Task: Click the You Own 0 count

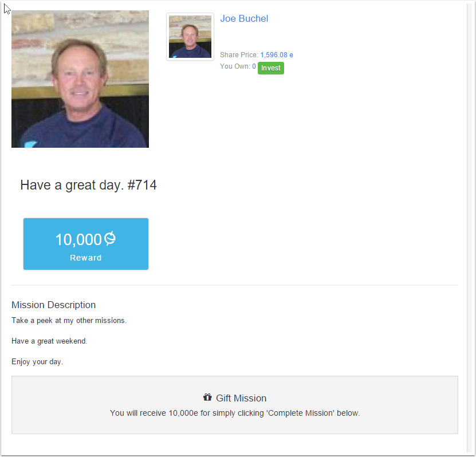Action: click(x=254, y=66)
